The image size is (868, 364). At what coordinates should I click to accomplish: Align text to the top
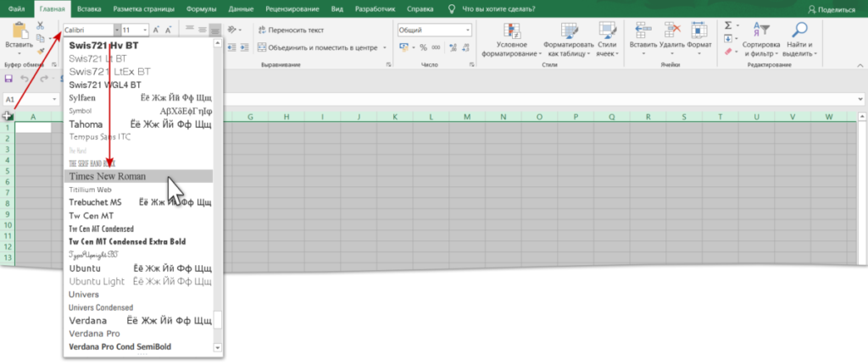pos(190,30)
